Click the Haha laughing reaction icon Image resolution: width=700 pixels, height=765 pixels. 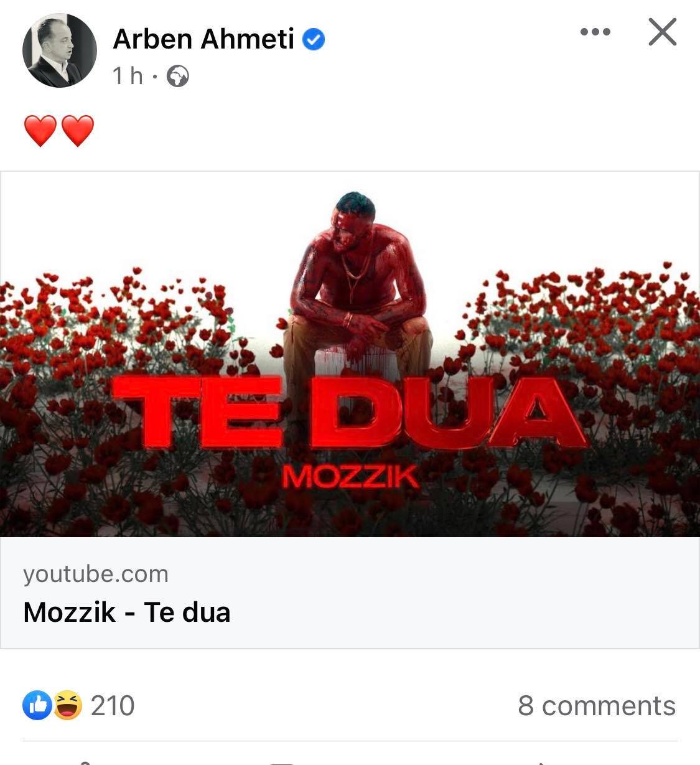coord(67,705)
